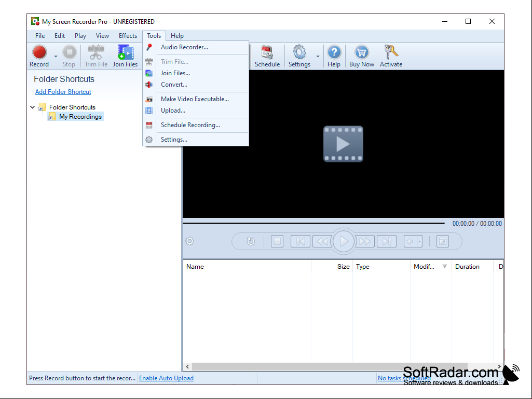Choose Make Video Executable menu entry

[x=196, y=99]
